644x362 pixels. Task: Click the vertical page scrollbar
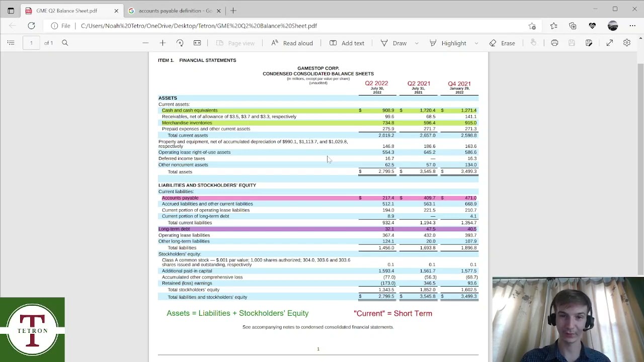[x=640, y=170]
